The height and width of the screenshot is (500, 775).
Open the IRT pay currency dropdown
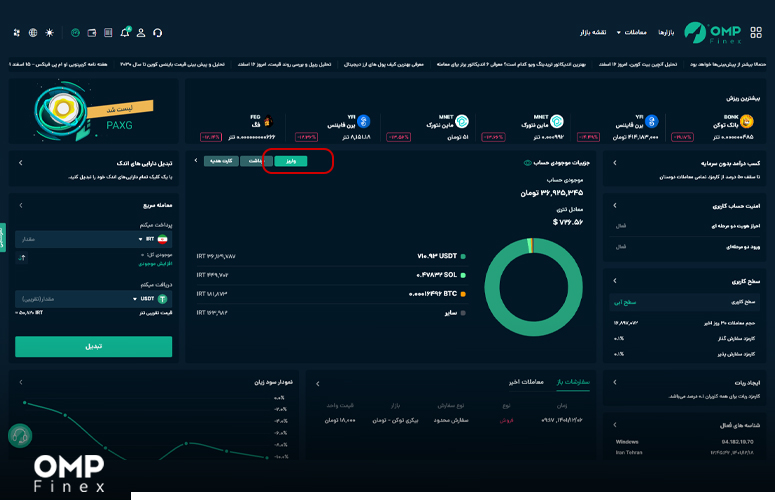point(146,239)
